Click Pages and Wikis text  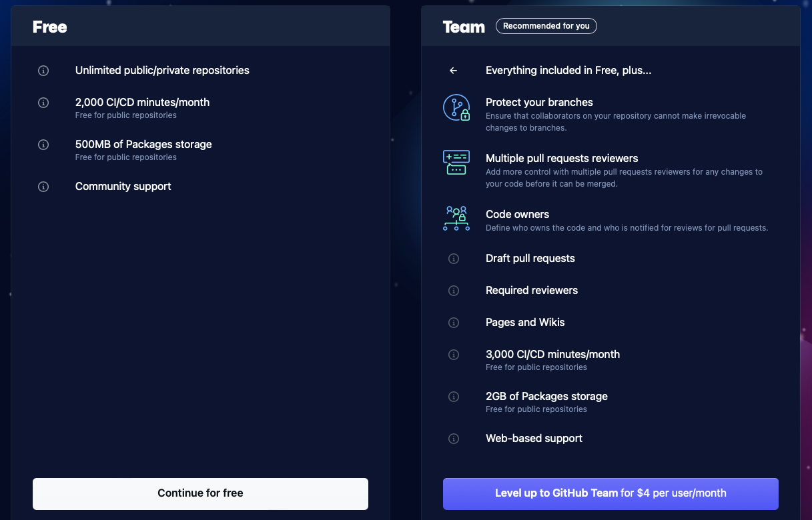pyautogui.click(x=525, y=323)
